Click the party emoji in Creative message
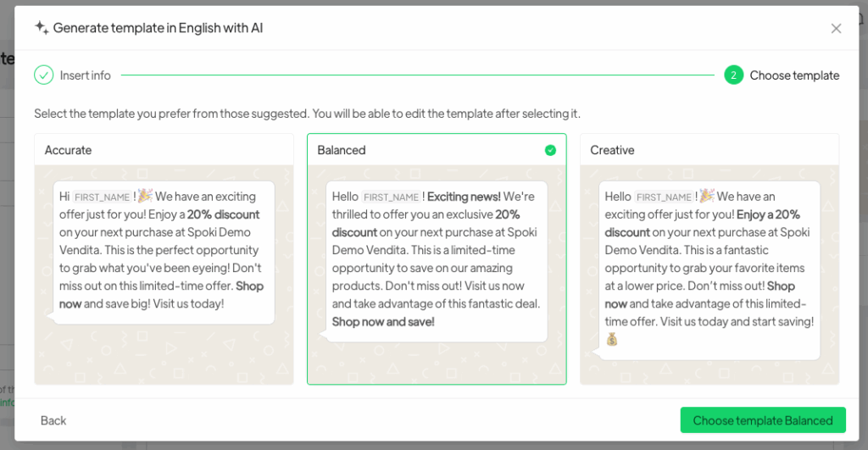This screenshot has width=868, height=450. pos(706,196)
